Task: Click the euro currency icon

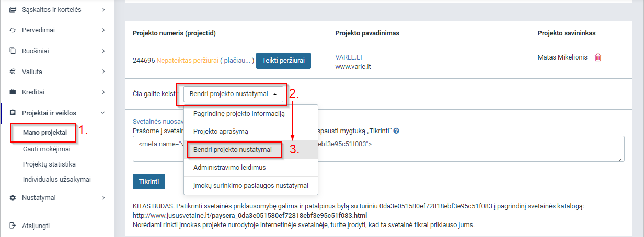Action: 13,72
